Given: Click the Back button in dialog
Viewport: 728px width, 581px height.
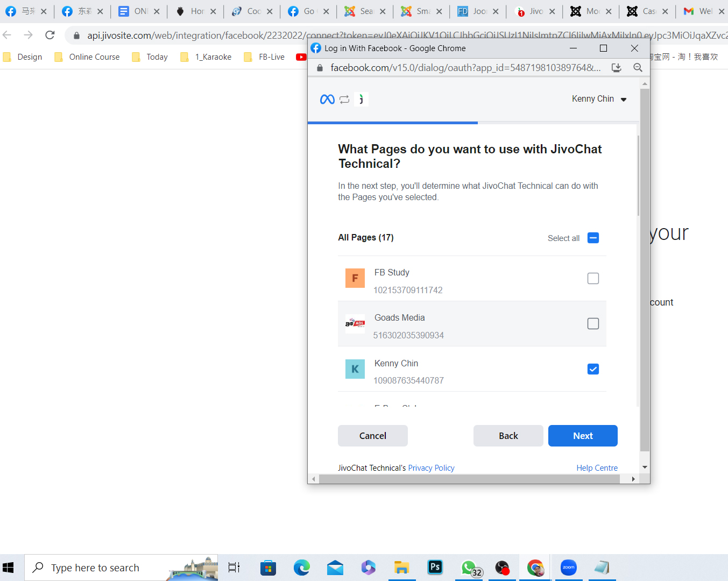Looking at the screenshot, I should tap(508, 436).
